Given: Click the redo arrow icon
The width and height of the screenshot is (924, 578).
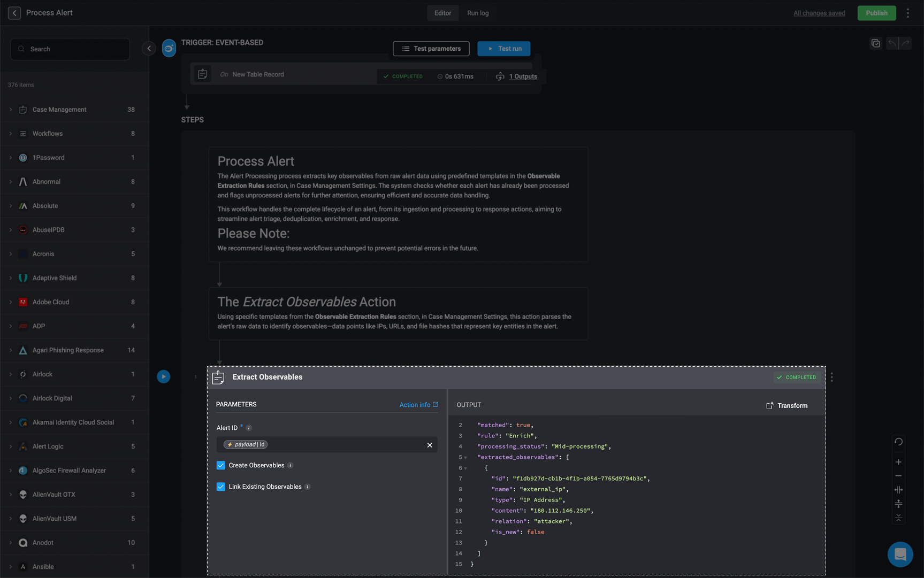Looking at the screenshot, I should click(x=905, y=43).
